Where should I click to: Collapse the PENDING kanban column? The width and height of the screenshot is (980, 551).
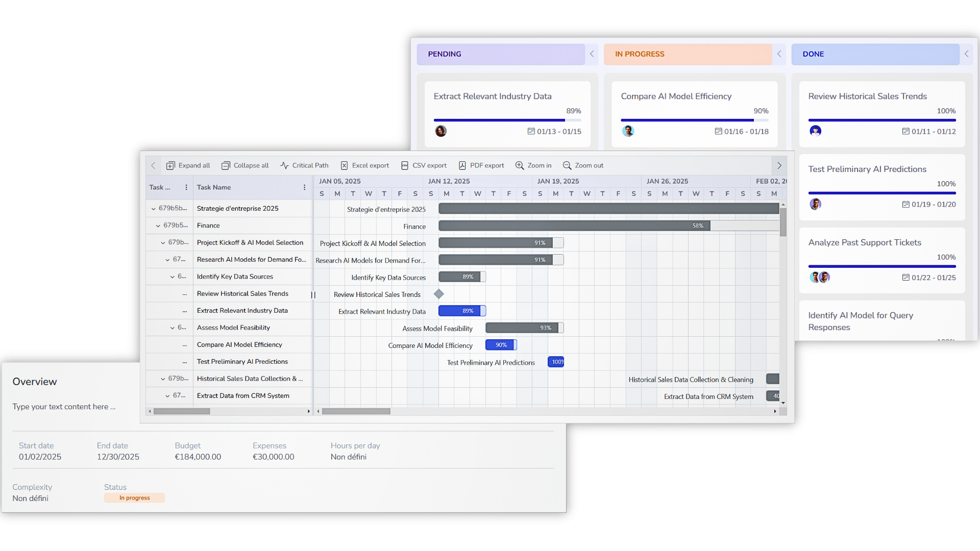tap(592, 54)
